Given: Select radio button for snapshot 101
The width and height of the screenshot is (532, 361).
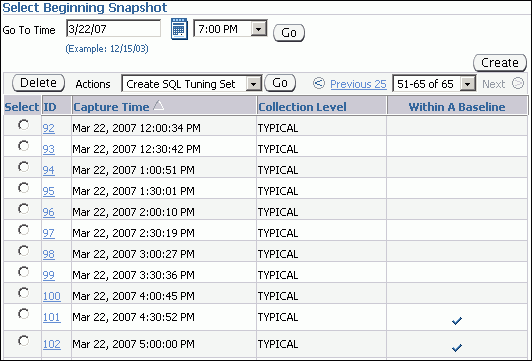Looking at the screenshot, I should tap(23, 314).
